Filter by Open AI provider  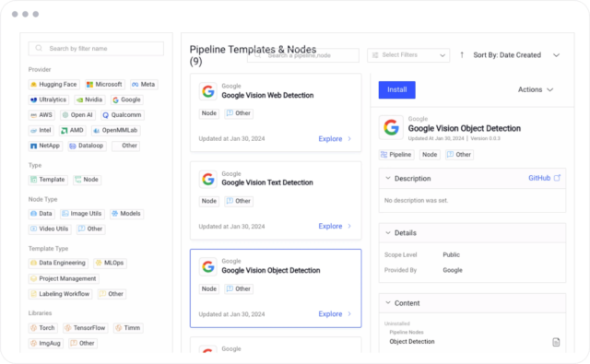pyautogui.click(x=77, y=114)
